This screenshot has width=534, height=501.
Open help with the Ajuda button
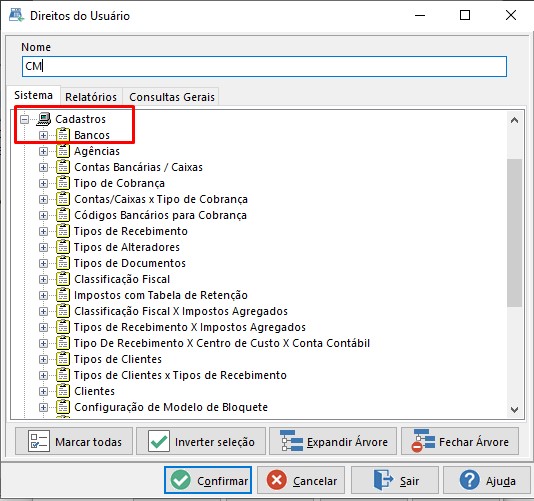487,480
